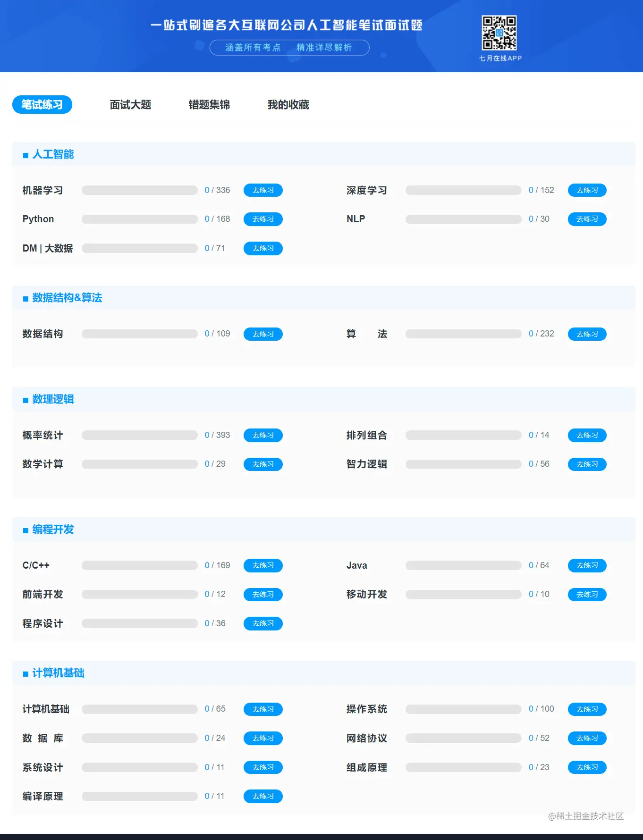Start 数据结构 practice via 去练习
The height and width of the screenshot is (840, 643).
(263, 334)
